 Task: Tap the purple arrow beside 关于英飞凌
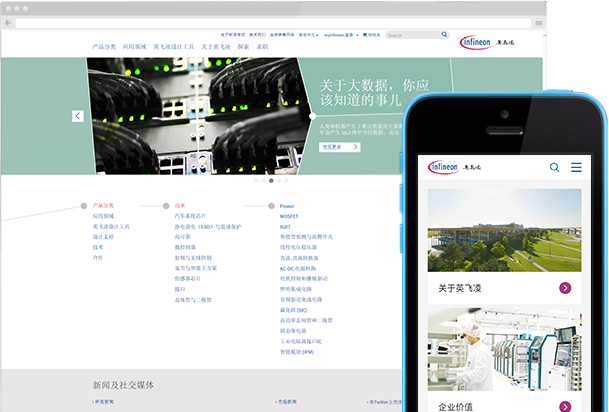tap(565, 288)
